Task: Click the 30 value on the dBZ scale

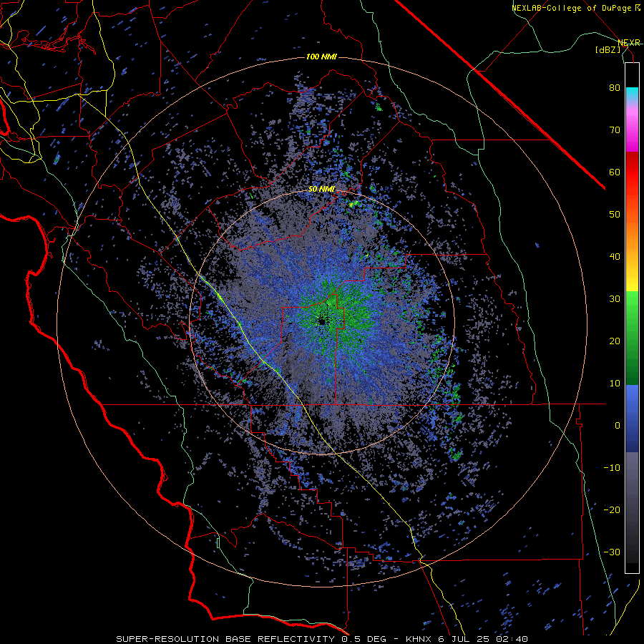Action: pyautogui.click(x=615, y=299)
